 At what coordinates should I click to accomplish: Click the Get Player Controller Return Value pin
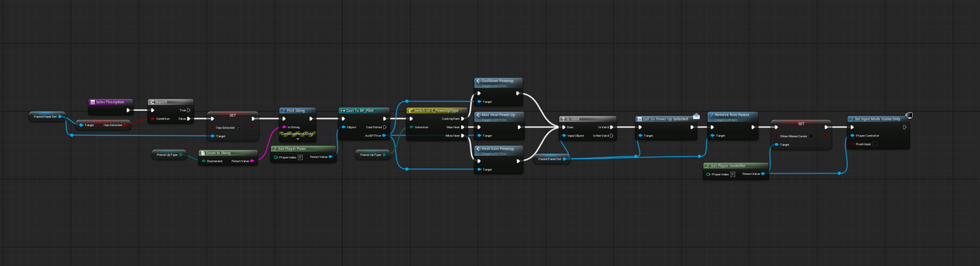763,174
